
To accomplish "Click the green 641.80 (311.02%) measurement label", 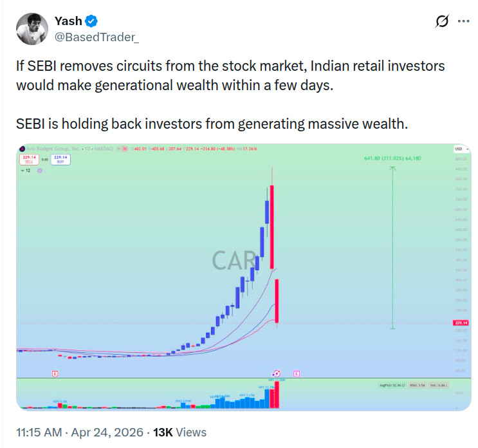I will click(392, 158).
